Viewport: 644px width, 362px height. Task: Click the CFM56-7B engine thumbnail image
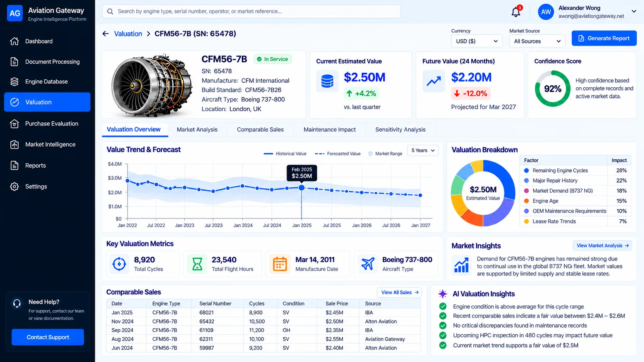pos(151,85)
